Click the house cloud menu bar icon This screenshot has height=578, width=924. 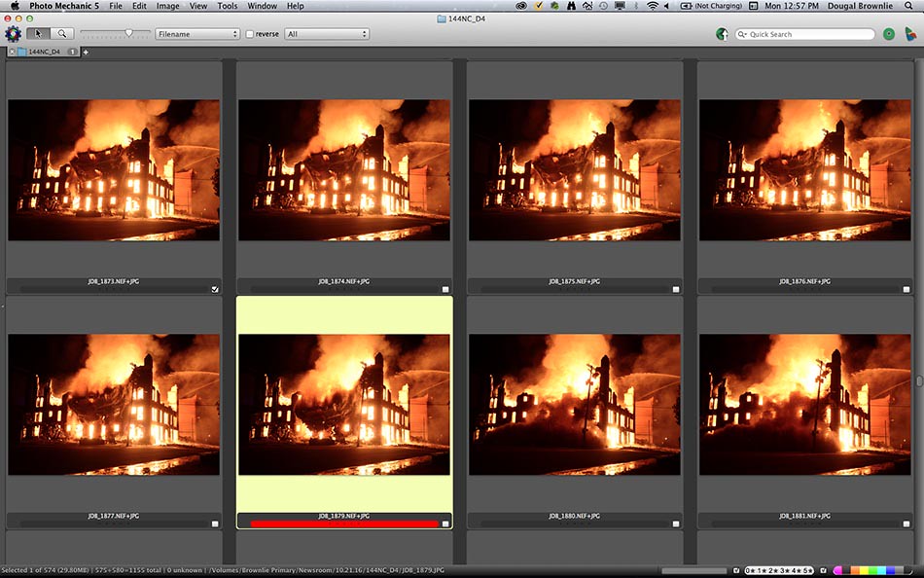587,6
